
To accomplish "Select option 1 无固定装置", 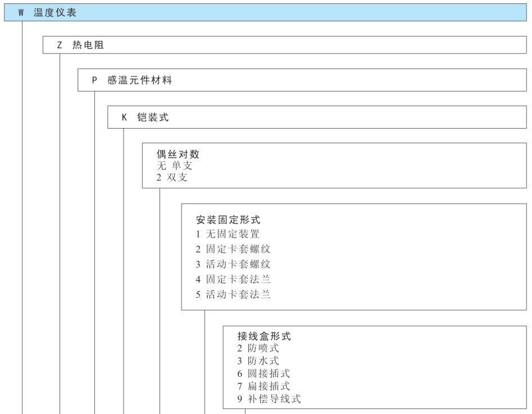I will 228,234.
